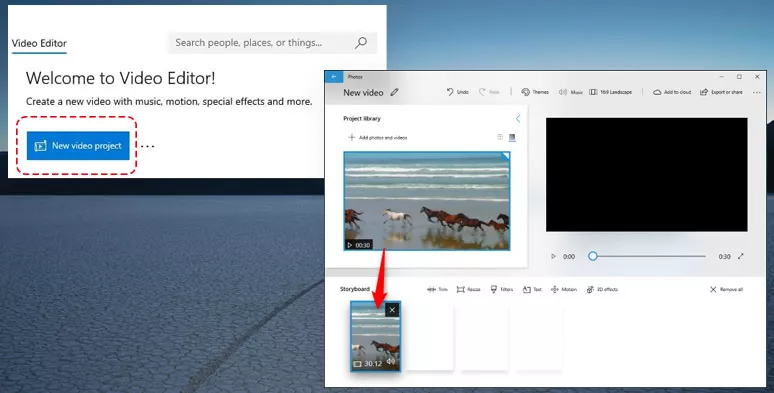774x393 pixels.
Task: Open the Themes option
Action: coord(535,92)
